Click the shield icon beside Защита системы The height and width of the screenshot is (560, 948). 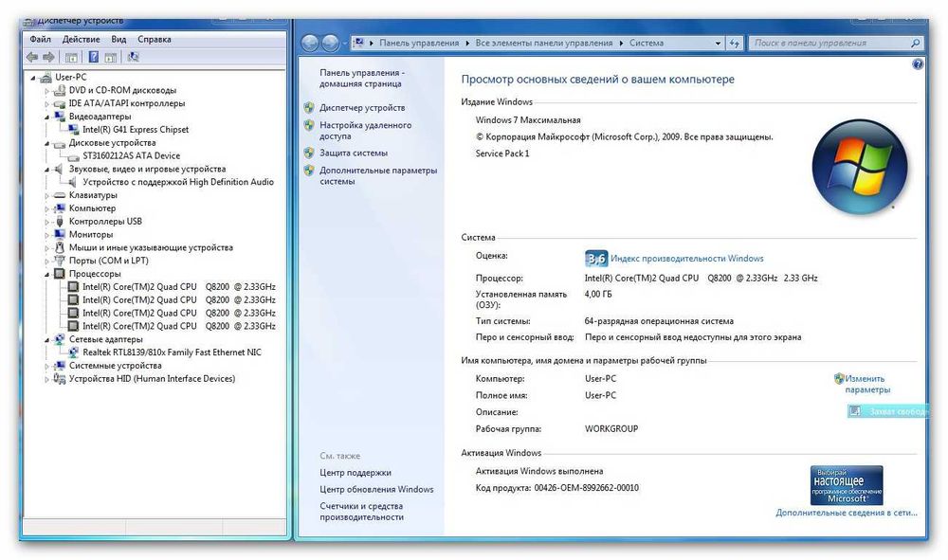310,153
